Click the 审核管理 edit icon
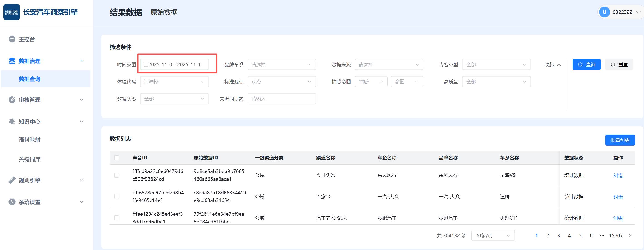The width and height of the screenshot is (644, 250). [12, 100]
